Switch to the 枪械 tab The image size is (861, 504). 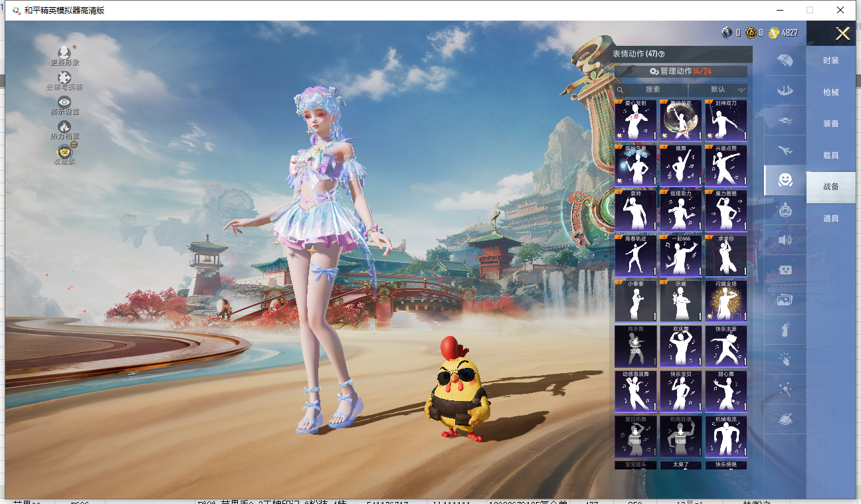coord(831,92)
